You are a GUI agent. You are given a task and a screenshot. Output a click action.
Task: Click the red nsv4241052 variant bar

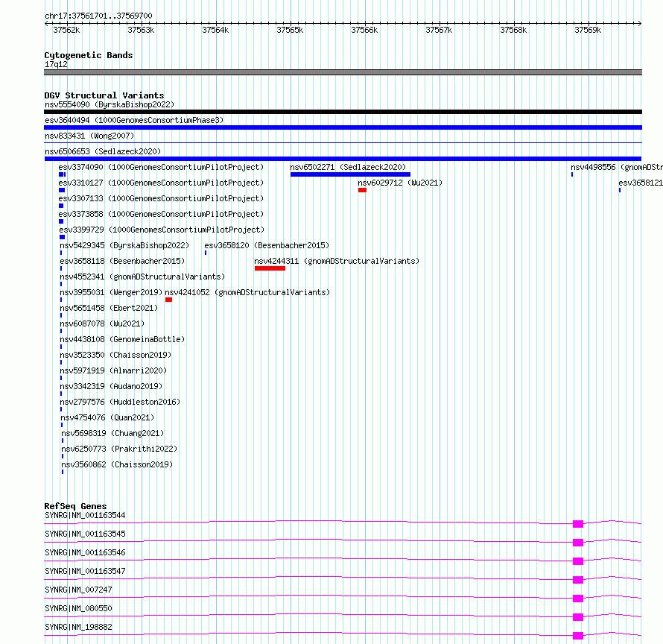point(168,300)
